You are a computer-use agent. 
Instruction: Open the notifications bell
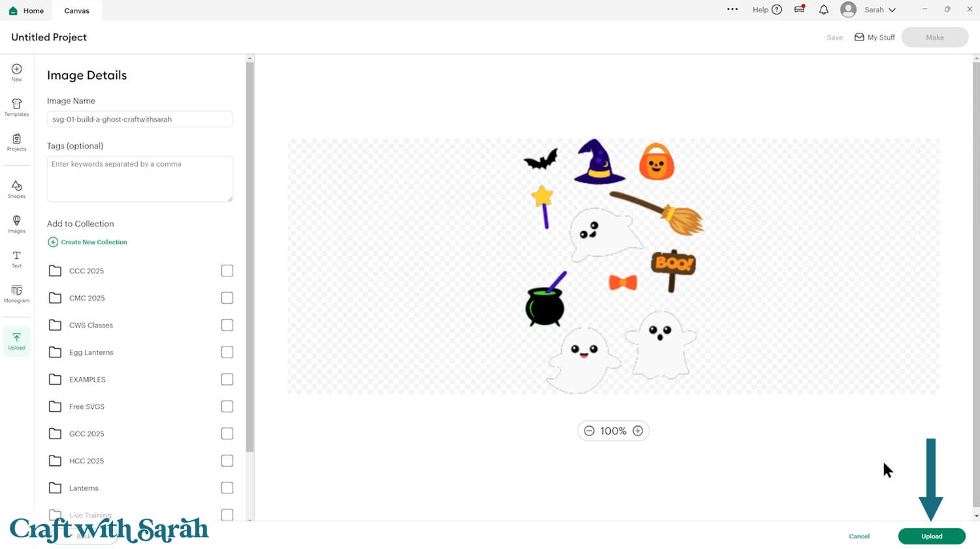[x=823, y=10]
